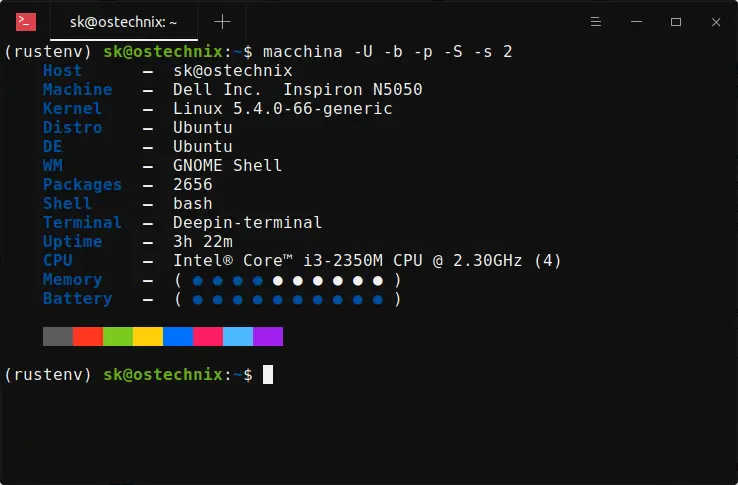Open a new tab with plus button
Screen dimensions: 738x485
click(x=222, y=21)
